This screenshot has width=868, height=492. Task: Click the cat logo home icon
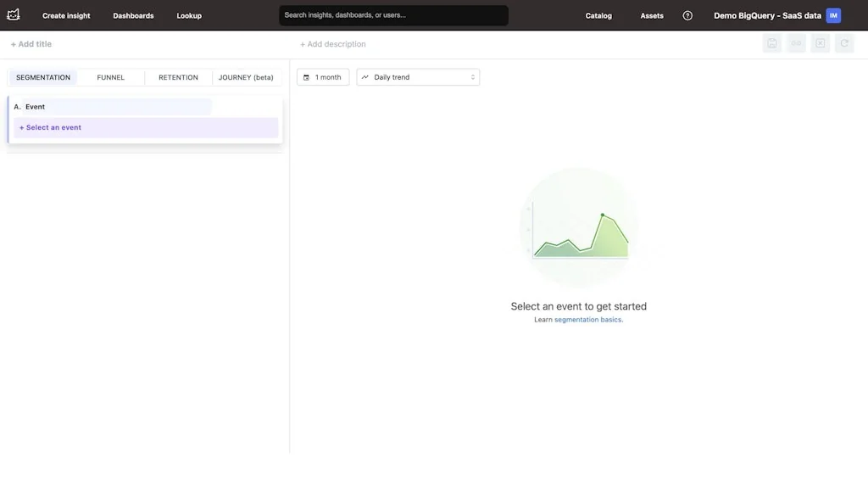tap(14, 15)
